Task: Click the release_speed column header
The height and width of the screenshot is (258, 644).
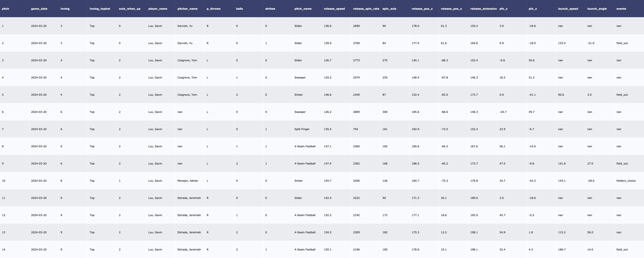Action: click(x=334, y=9)
